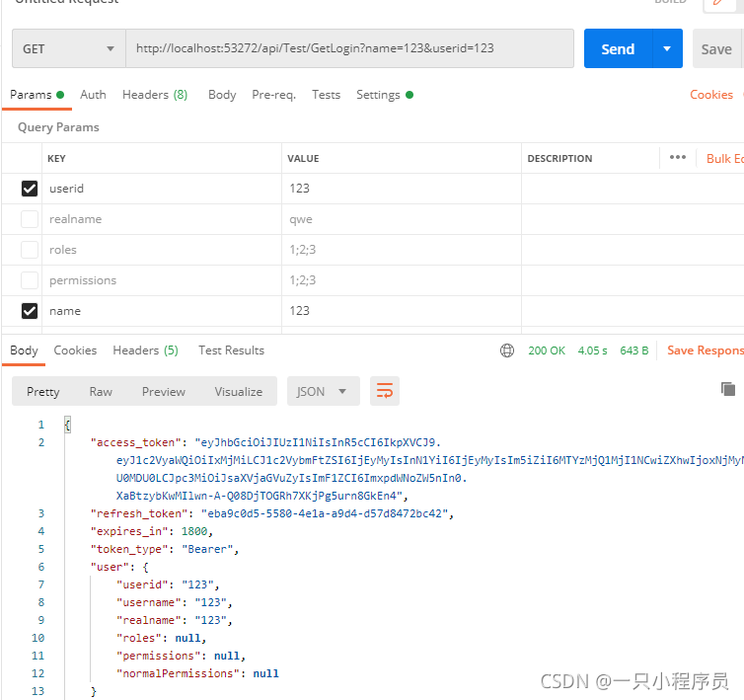Uncheck the userid parameter checkbox
The width and height of the screenshot is (744, 700).
[x=30, y=189]
